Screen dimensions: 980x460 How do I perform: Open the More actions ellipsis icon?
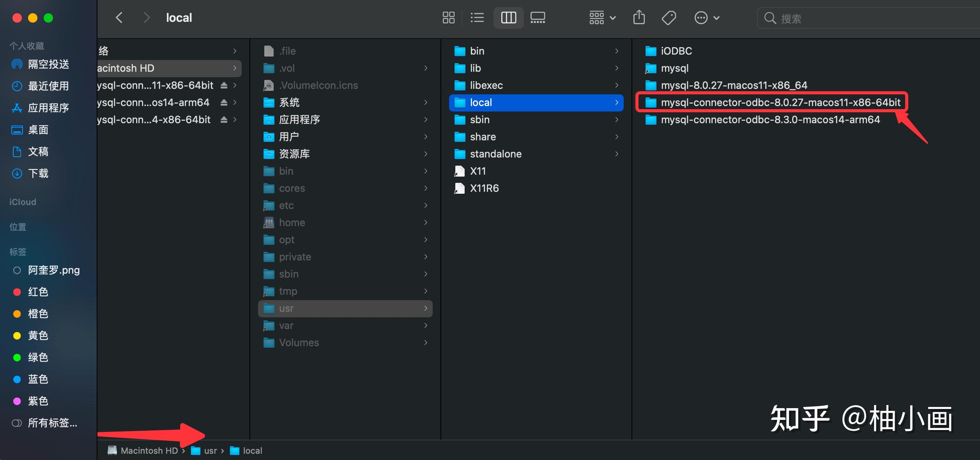(702, 18)
